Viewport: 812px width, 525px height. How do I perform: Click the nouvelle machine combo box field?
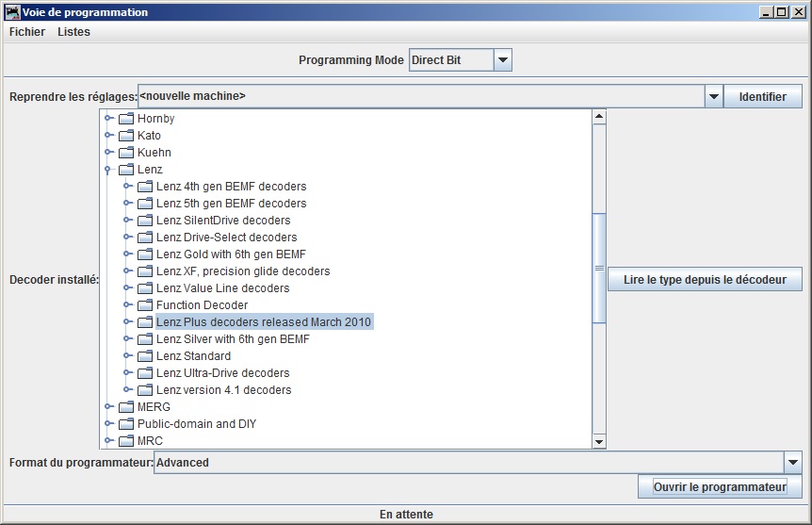421,96
